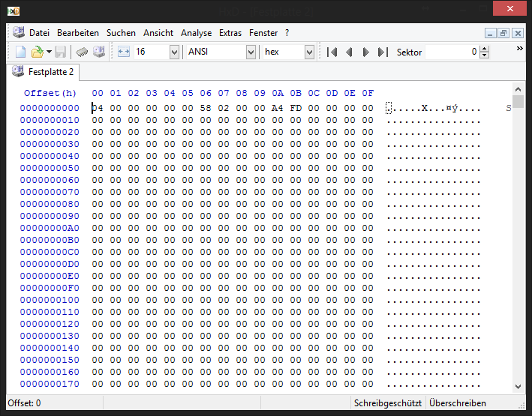Open the Datei menu
This screenshot has width=532, height=416.
39,33
